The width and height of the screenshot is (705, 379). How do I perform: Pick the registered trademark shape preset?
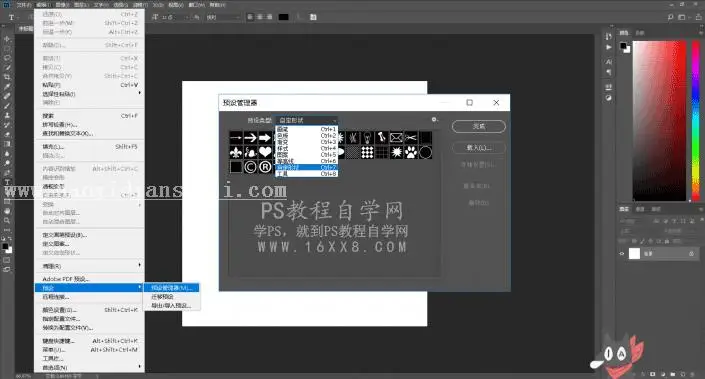click(x=265, y=167)
